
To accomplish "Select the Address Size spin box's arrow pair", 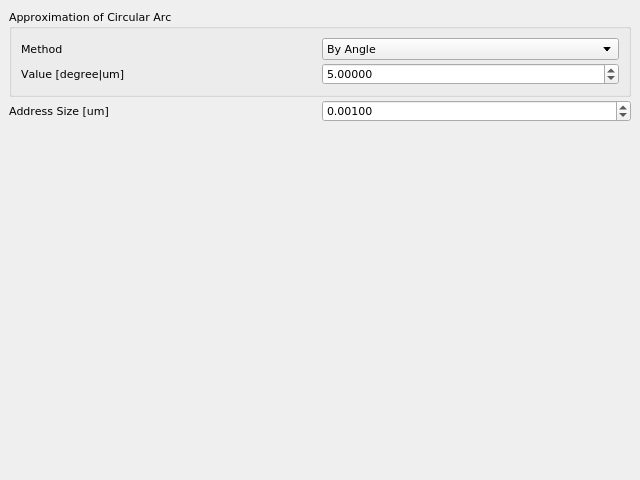I will coord(623,111).
